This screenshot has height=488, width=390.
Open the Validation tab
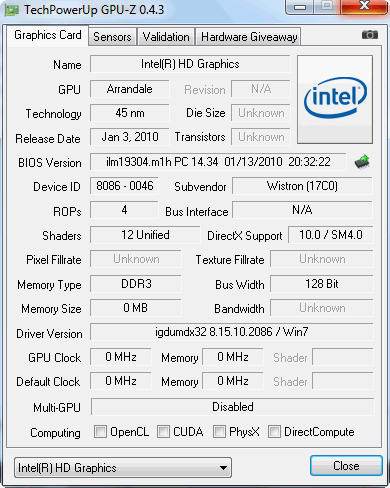tap(166, 37)
